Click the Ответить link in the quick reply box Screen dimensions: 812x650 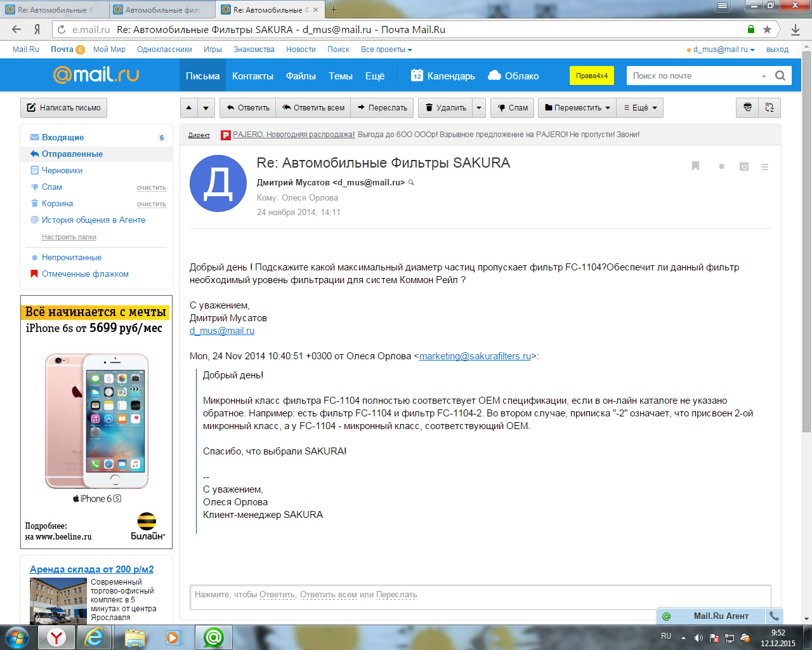point(277,595)
